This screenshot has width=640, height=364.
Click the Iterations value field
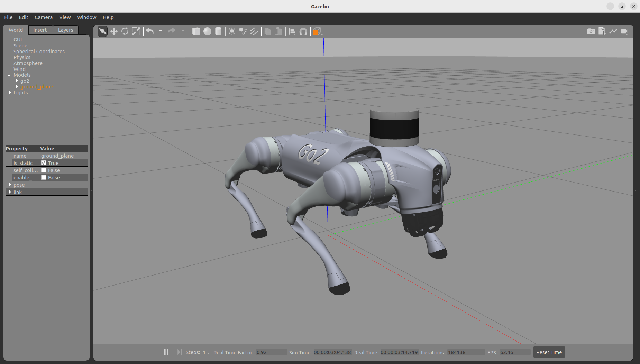click(466, 352)
